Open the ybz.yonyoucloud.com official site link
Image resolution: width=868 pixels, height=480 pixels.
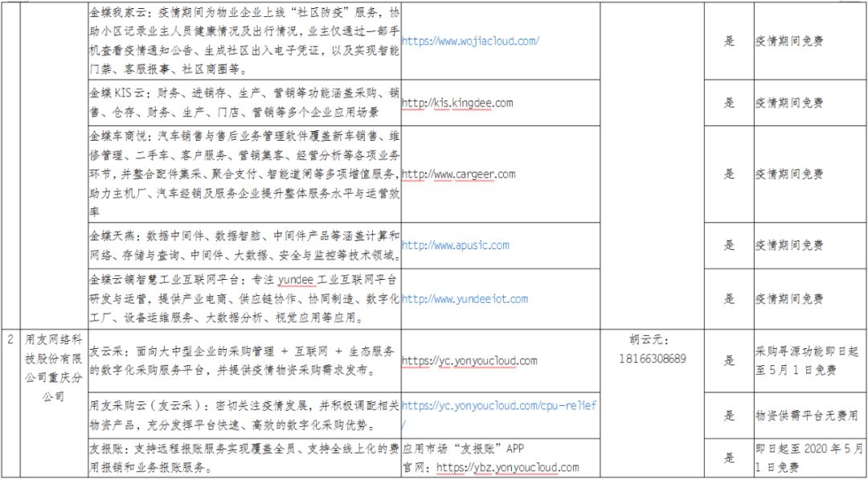[508, 468]
